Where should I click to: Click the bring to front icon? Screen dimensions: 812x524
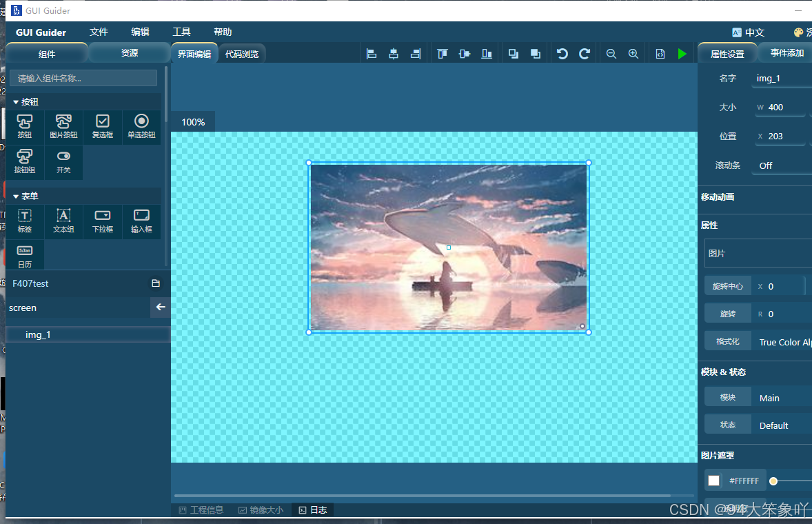tap(514, 54)
